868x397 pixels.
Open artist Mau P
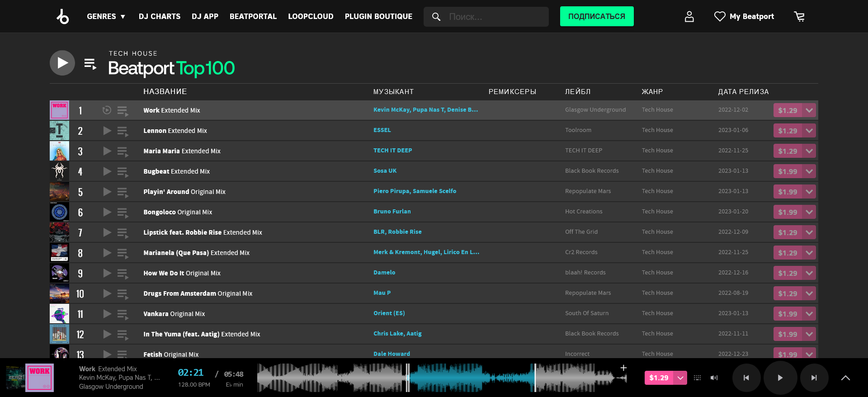click(x=382, y=293)
